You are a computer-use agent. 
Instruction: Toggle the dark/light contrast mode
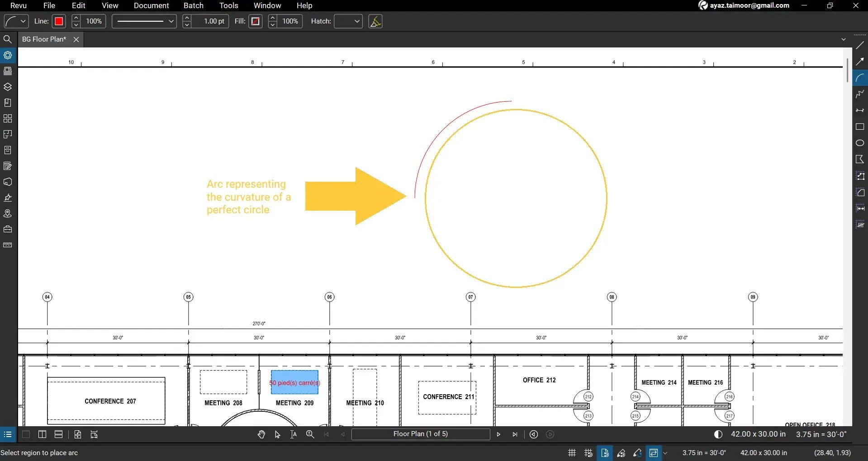718,434
